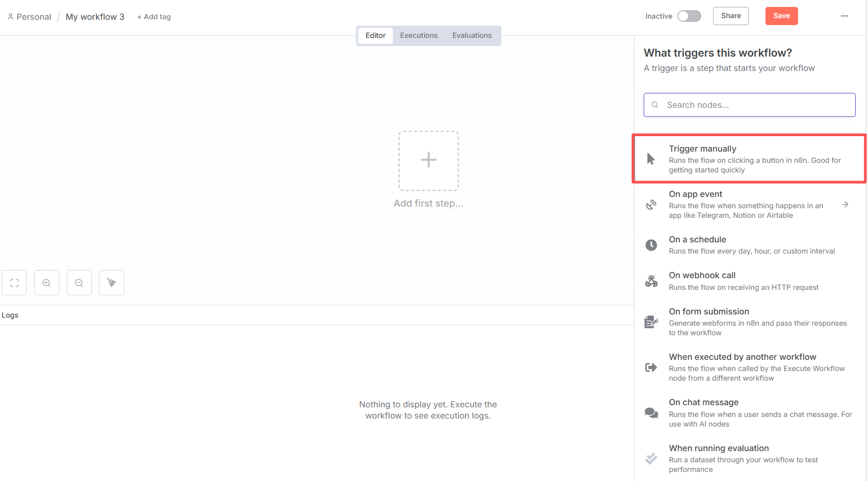The image size is (868, 481).
Task: Select On form submission title
Action: pos(709,311)
